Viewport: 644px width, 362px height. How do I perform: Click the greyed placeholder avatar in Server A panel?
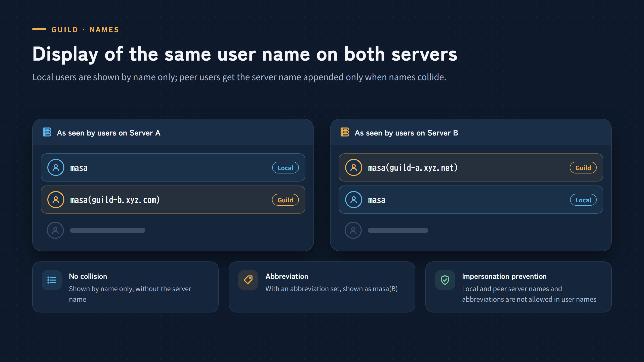click(55, 230)
